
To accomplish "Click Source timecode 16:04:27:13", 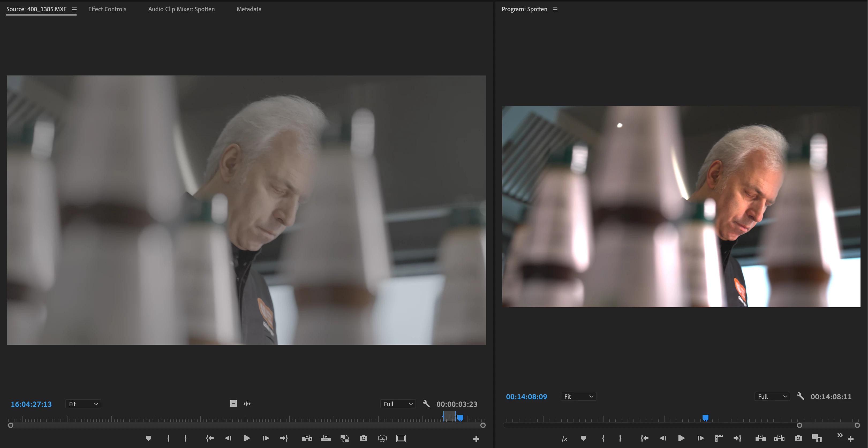I will [x=31, y=404].
